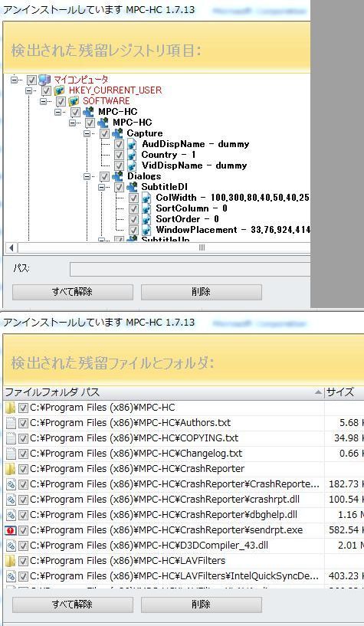This screenshot has width=364, height=626.
Task: Click delete button in registry panel
Action: pos(201,292)
